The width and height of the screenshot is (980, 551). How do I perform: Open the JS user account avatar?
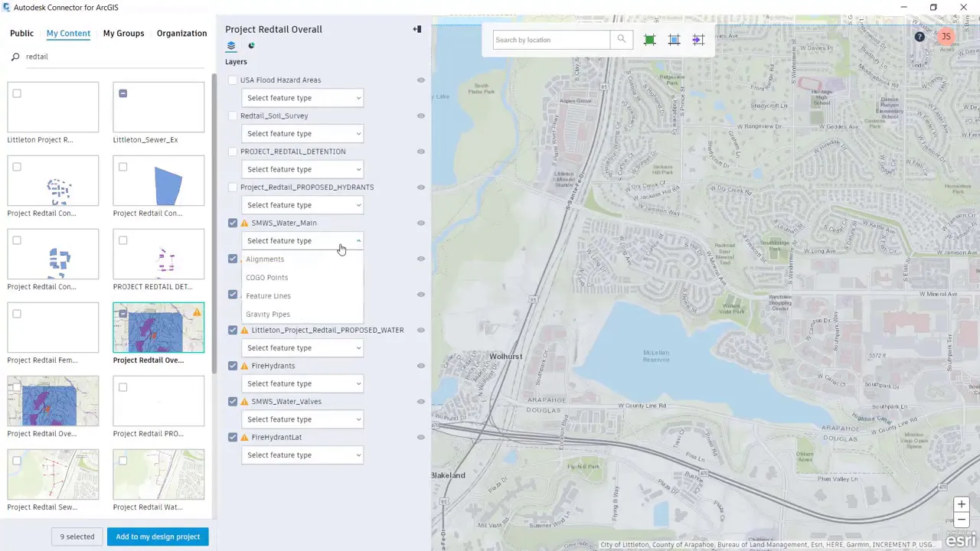(x=946, y=37)
